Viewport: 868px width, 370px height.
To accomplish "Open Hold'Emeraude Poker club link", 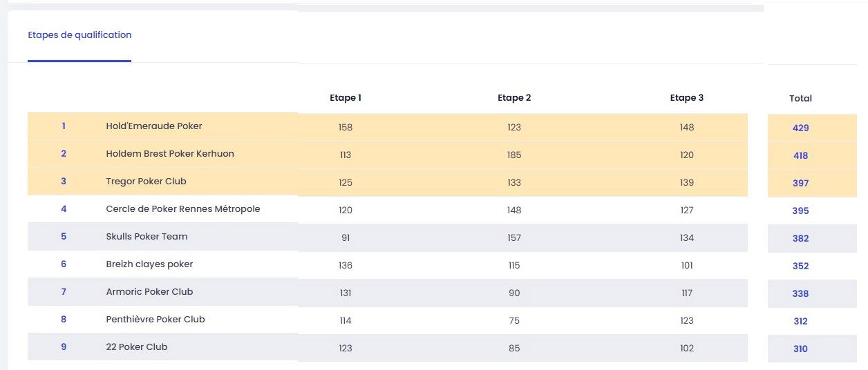I will (x=154, y=126).
